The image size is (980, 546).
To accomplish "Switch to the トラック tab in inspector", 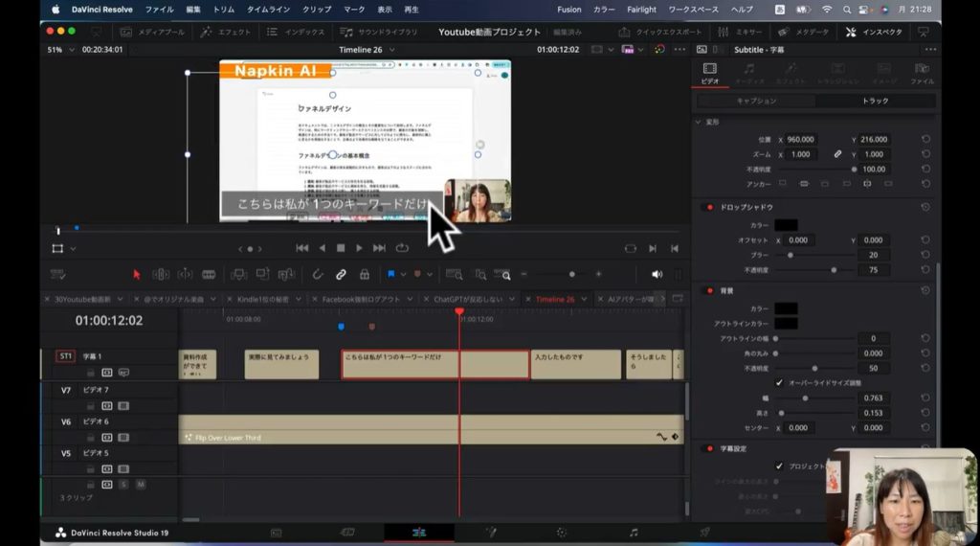I will click(x=875, y=101).
